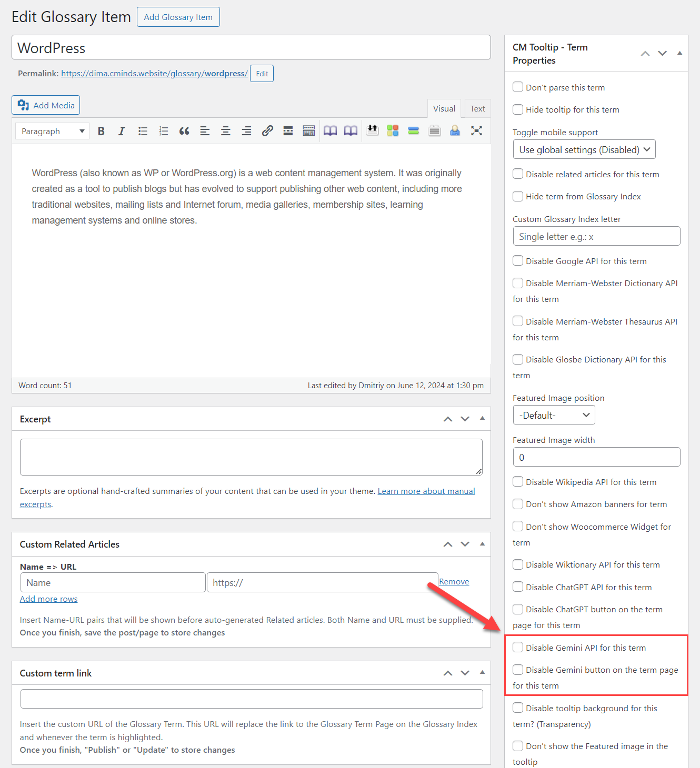The width and height of the screenshot is (700, 768).
Task: Switch to the Visual editor tab
Action: click(444, 108)
